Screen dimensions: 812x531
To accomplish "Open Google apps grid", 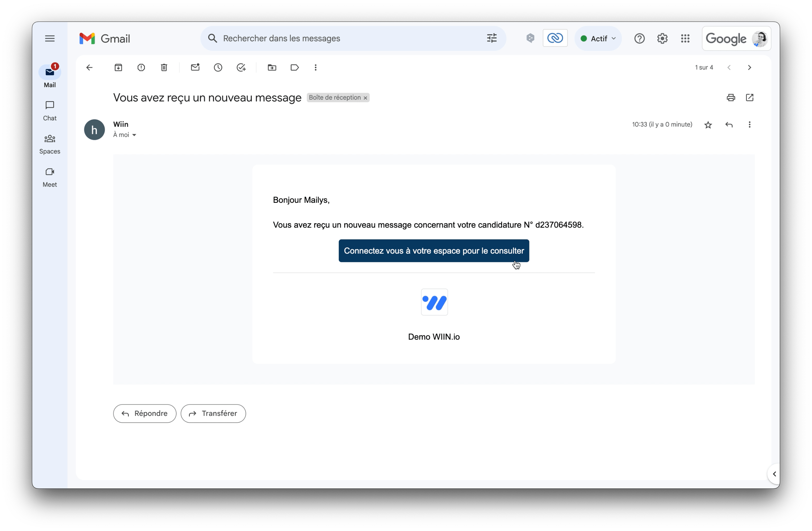I will [x=685, y=39].
